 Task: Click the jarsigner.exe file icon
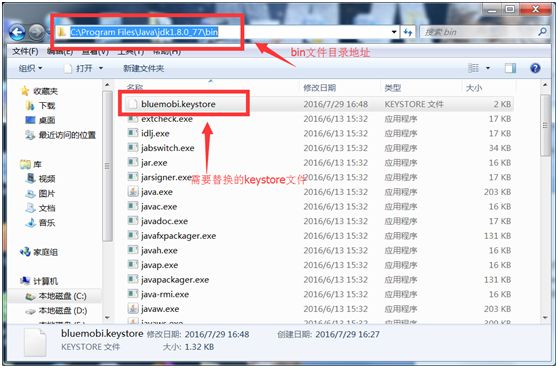(133, 177)
